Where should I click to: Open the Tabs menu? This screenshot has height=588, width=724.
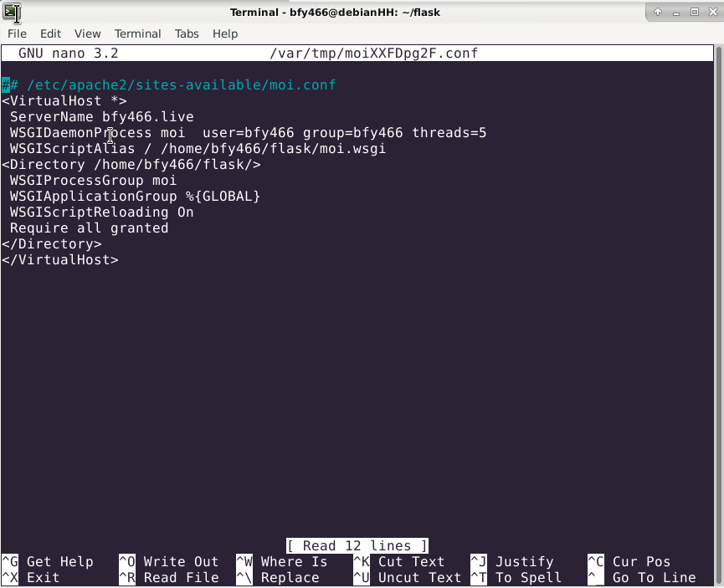(x=187, y=33)
